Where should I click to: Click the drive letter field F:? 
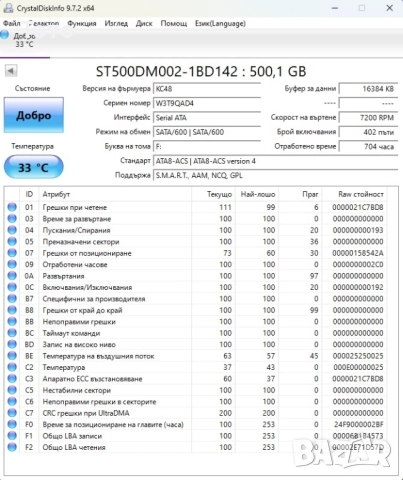click(207, 146)
